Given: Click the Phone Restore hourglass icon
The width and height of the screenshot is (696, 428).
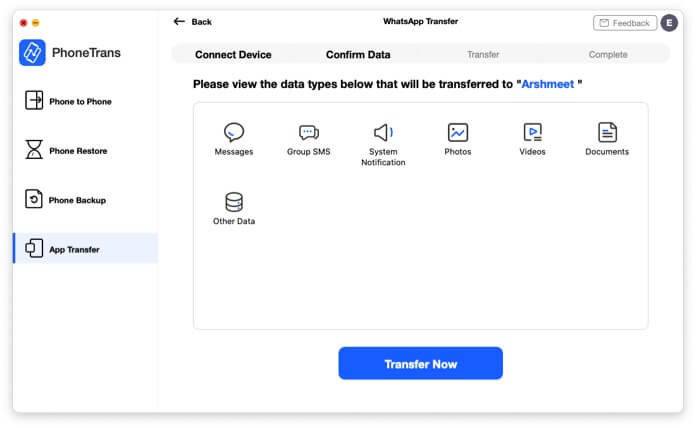Looking at the screenshot, I should [34, 149].
